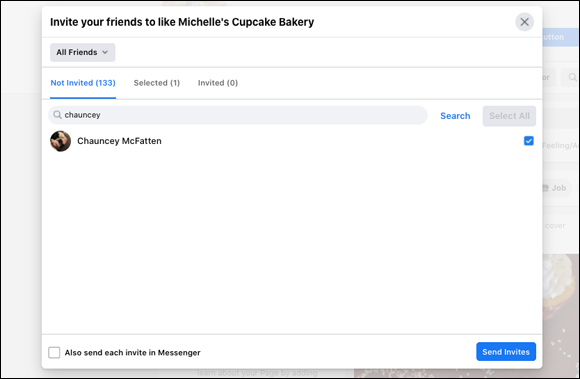Click the background page search icon
Screen dimensions: 580x379
pos(572,77)
